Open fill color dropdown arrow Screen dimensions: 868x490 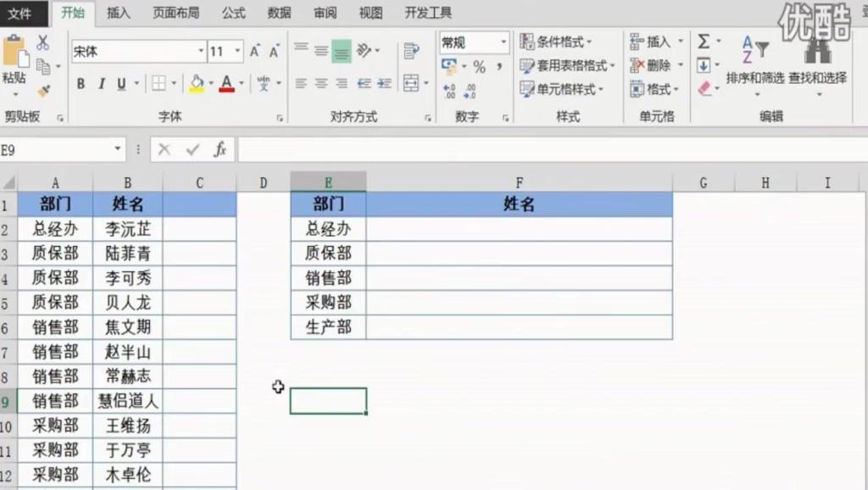tap(211, 84)
